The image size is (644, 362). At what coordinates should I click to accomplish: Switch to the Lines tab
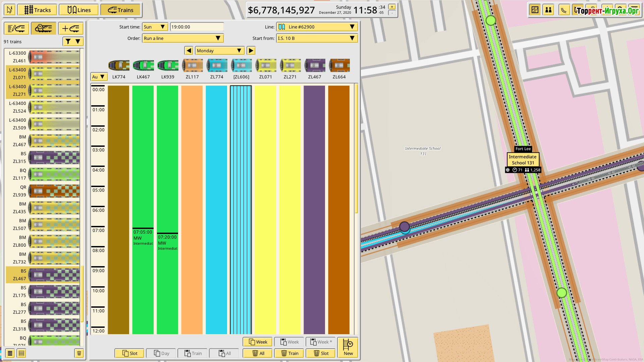tap(79, 10)
